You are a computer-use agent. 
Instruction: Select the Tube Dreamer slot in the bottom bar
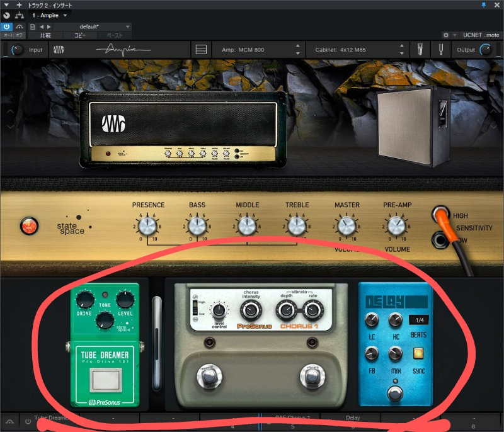coord(50,421)
